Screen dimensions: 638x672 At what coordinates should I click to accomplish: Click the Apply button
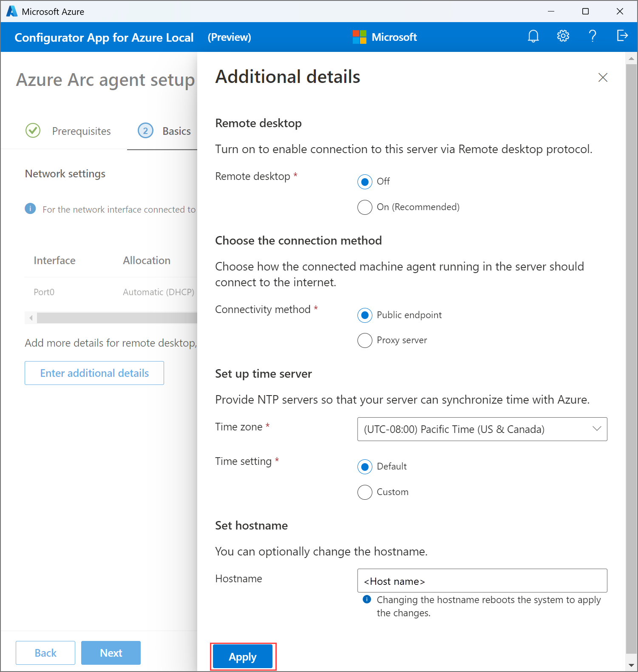tap(243, 657)
